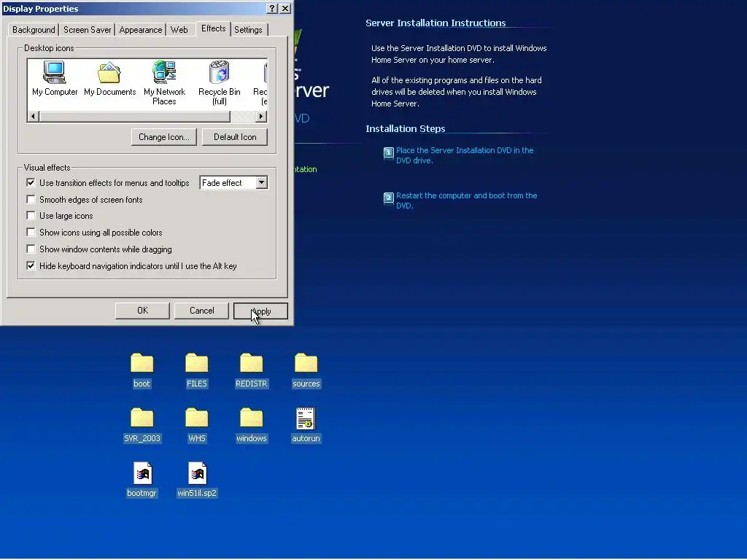Open the SVR_2003 folder icon
This screenshot has width=747, height=560.
tap(142, 426)
